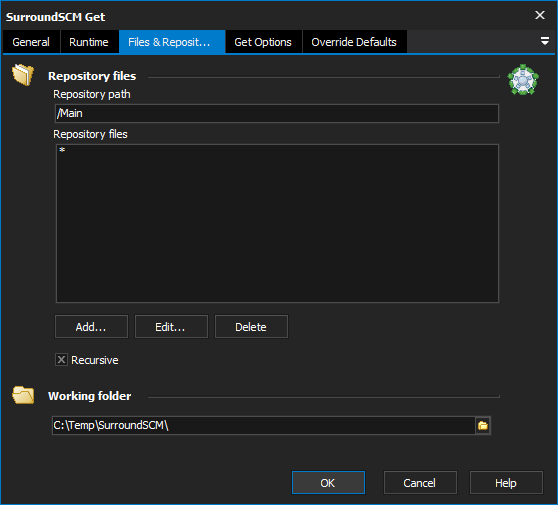
Task: Click the Cancel button
Action: 420,483
